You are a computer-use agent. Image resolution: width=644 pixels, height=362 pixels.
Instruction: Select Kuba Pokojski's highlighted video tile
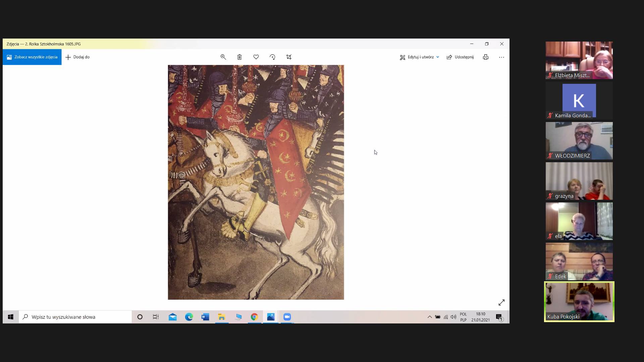point(579,302)
